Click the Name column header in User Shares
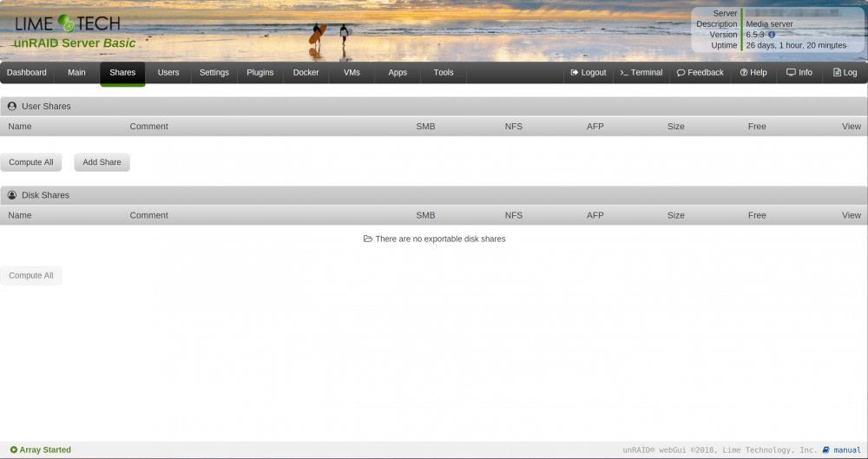The image size is (868, 459). pos(20,126)
